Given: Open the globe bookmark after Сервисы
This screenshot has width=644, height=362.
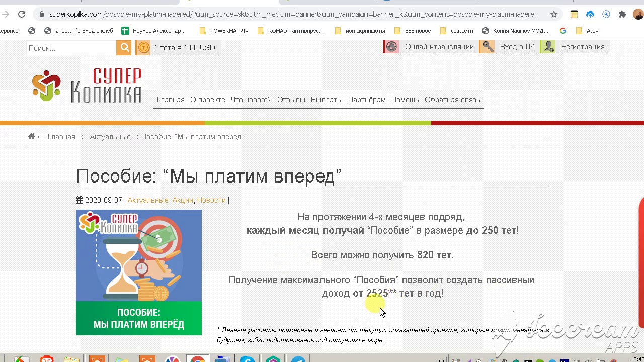Looking at the screenshot, I should pyautogui.click(x=32, y=31).
